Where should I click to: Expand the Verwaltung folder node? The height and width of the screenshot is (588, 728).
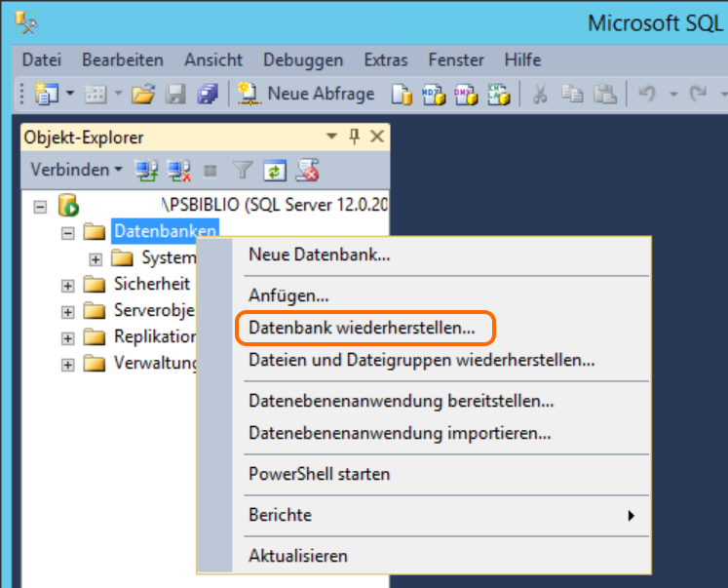[67, 365]
